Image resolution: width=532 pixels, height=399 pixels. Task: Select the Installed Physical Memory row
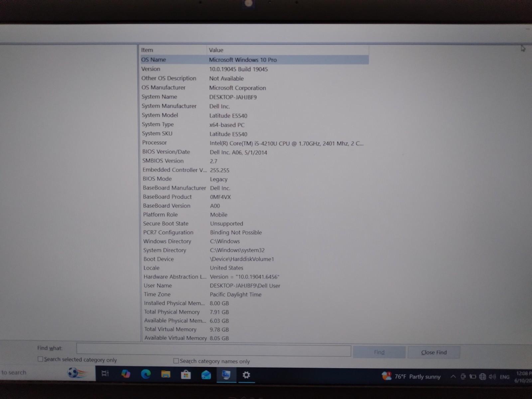254,303
